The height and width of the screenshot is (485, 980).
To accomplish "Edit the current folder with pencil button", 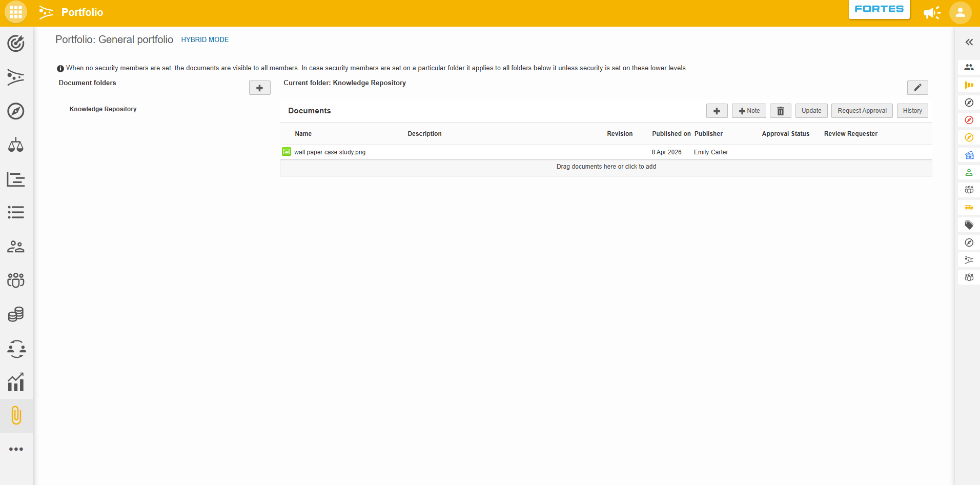I will click(x=917, y=88).
